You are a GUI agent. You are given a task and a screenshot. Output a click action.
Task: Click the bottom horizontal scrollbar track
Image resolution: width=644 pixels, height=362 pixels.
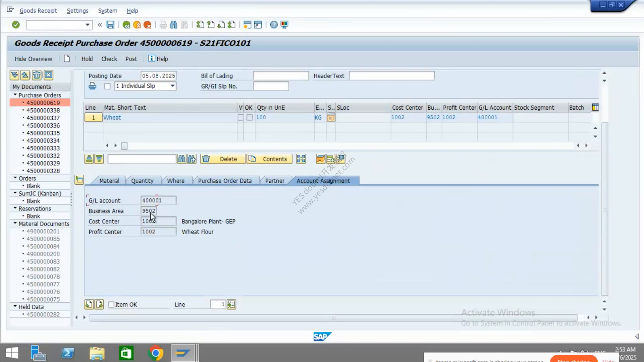tap(333, 318)
